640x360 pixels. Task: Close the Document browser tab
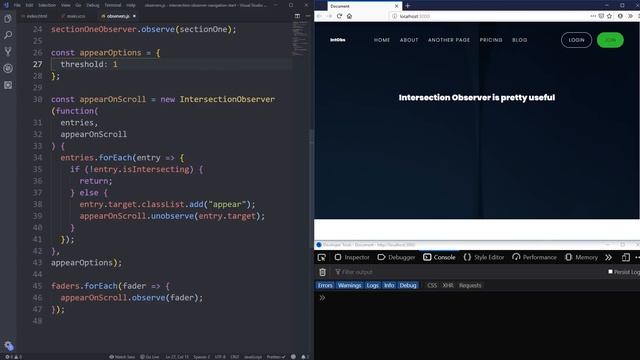396,6
